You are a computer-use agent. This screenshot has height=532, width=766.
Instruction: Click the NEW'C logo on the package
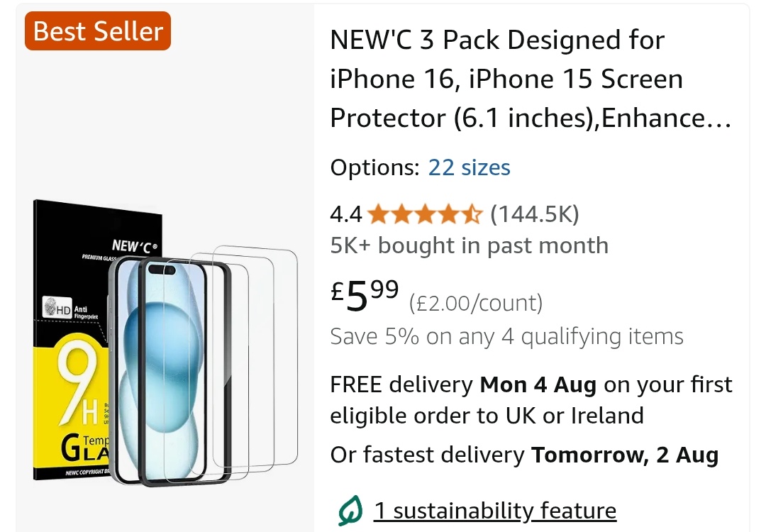[134, 245]
